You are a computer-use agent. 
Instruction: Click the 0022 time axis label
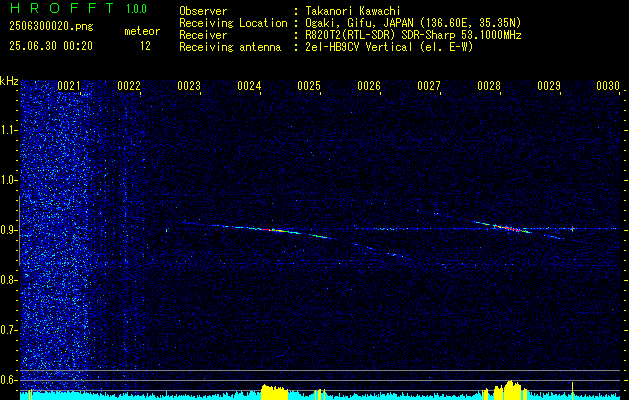click(129, 85)
